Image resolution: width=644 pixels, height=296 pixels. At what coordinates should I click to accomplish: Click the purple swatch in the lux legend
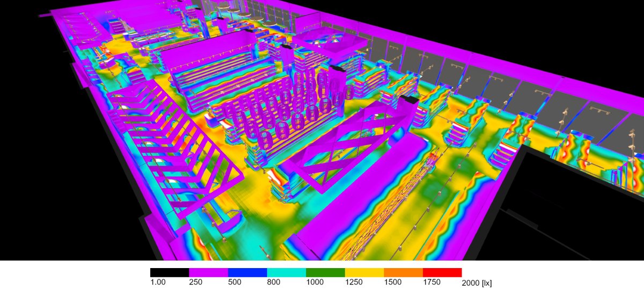pos(208,272)
